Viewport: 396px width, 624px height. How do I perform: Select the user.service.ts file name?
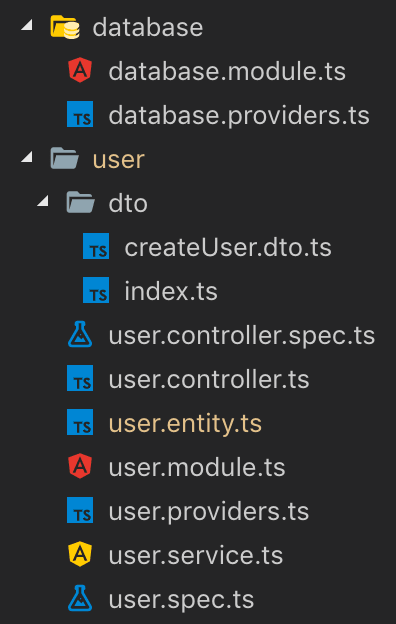[x=195, y=556]
